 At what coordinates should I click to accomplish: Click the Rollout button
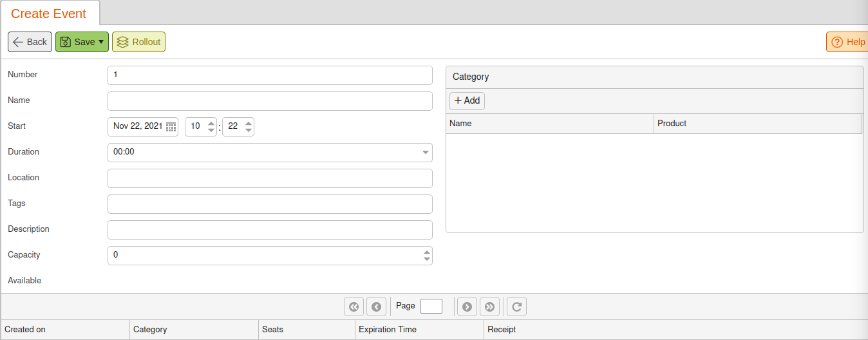click(x=138, y=42)
